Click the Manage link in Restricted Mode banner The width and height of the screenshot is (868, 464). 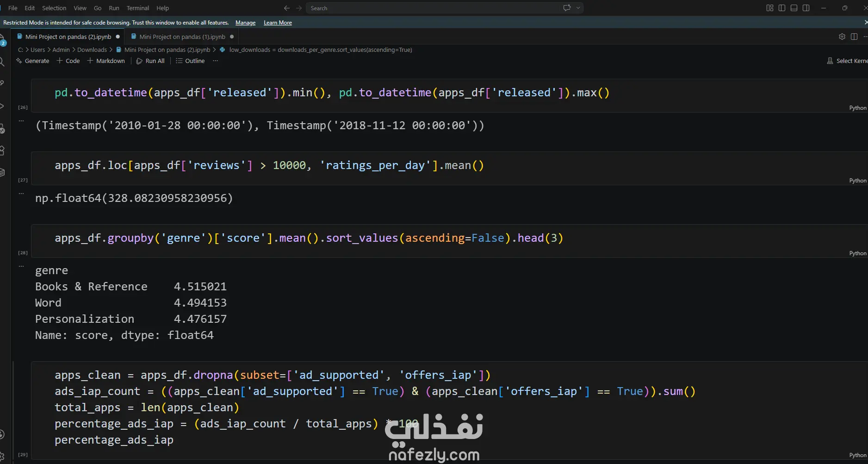pyautogui.click(x=245, y=23)
